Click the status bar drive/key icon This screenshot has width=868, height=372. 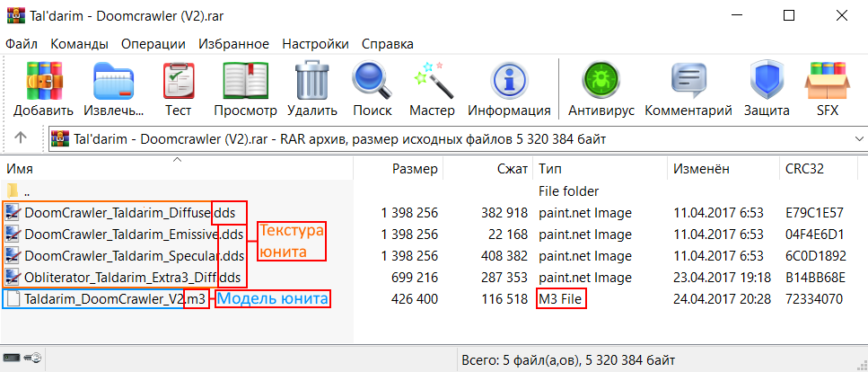pos(22,359)
